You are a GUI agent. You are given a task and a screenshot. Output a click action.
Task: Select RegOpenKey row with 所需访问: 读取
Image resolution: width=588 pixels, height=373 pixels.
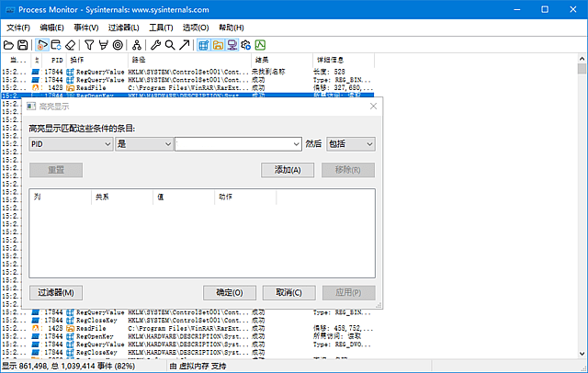[187, 336]
